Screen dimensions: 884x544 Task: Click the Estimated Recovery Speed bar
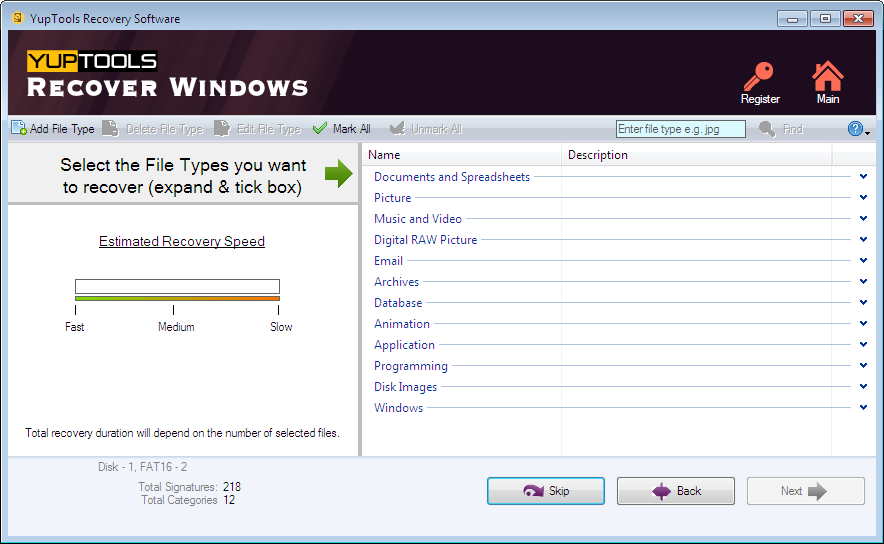click(177, 289)
